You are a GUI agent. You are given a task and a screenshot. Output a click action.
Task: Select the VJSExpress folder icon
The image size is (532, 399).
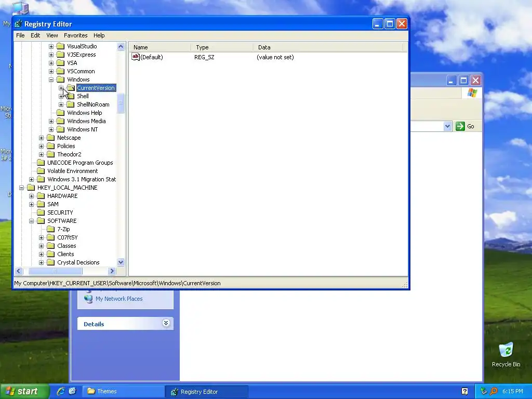[60, 55]
